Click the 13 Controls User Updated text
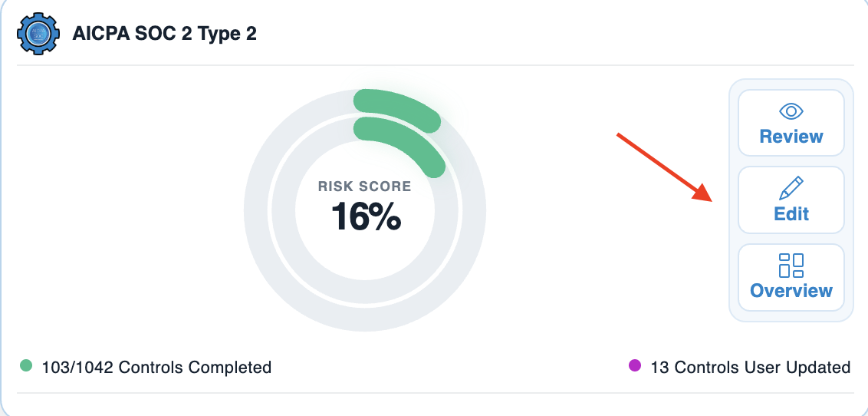The height and width of the screenshot is (416, 868). (751, 367)
